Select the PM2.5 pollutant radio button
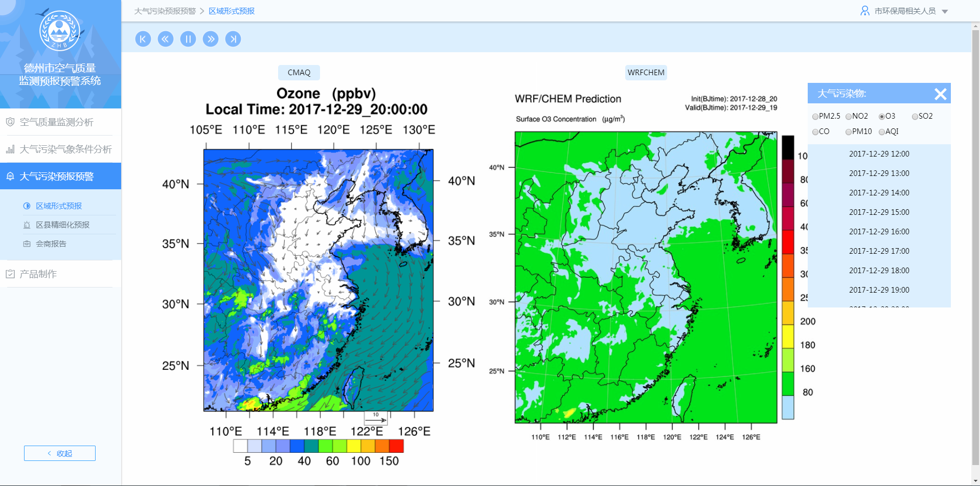This screenshot has width=980, height=486. pyautogui.click(x=815, y=117)
